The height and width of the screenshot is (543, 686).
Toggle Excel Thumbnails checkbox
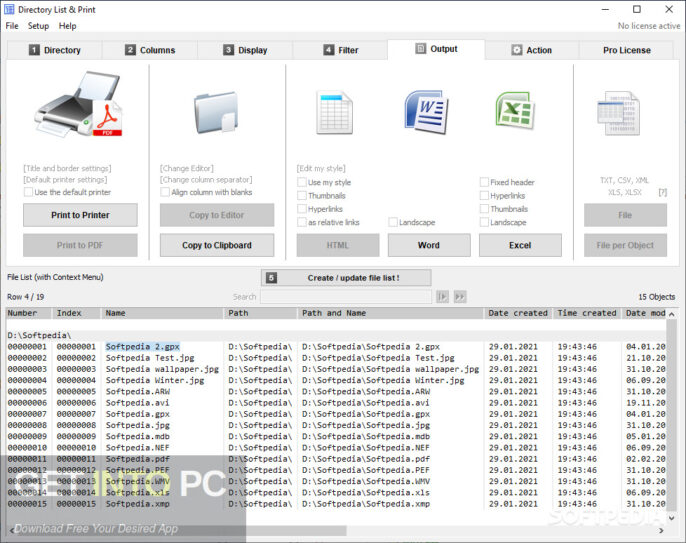(484, 209)
